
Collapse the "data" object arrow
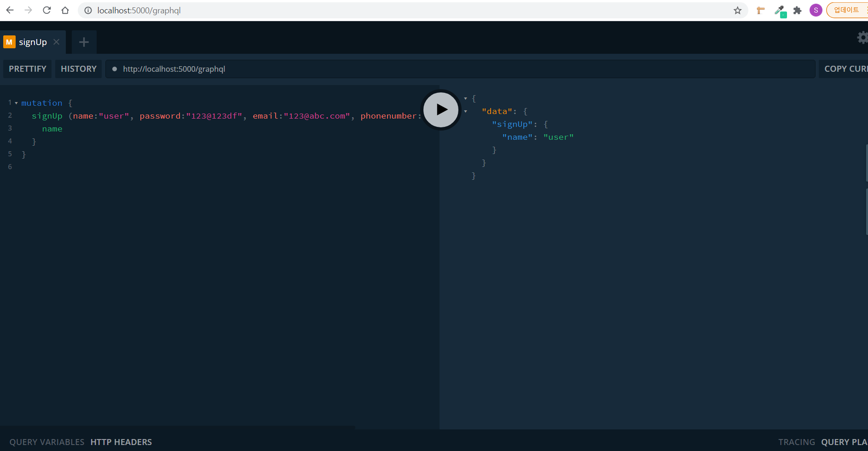[x=466, y=111]
